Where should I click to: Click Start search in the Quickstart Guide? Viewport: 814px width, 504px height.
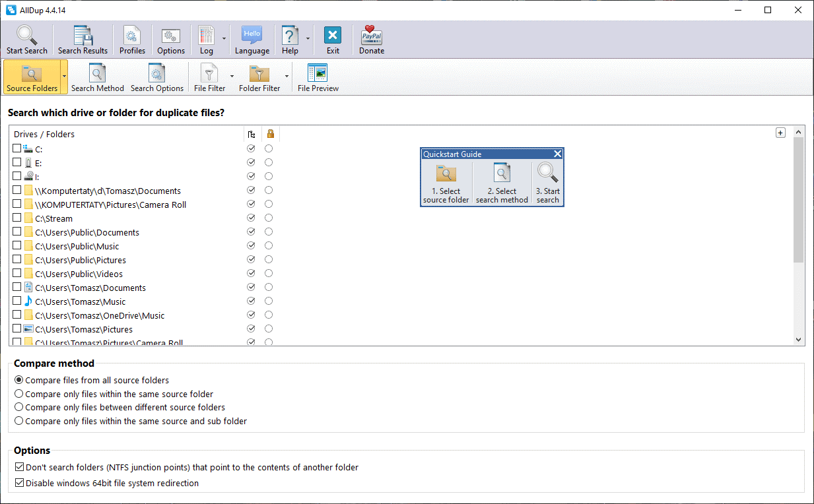547,181
